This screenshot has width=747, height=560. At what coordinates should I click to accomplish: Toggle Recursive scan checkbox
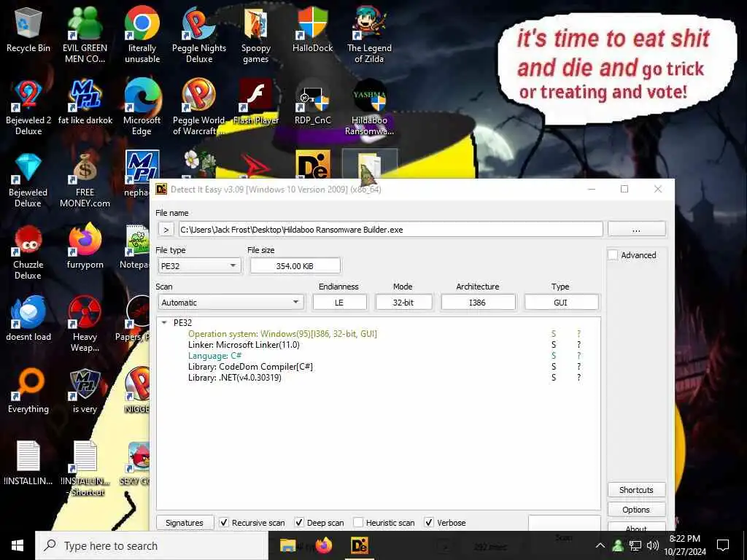point(224,522)
